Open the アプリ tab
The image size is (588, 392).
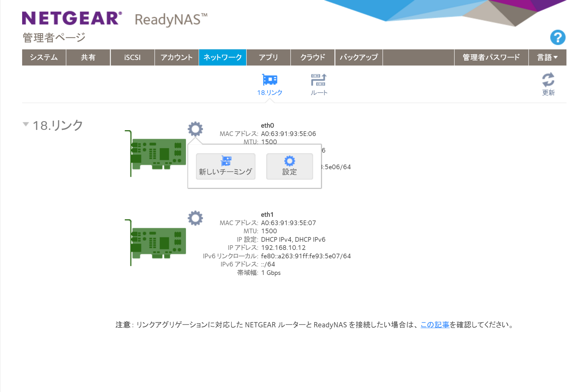click(x=269, y=57)
